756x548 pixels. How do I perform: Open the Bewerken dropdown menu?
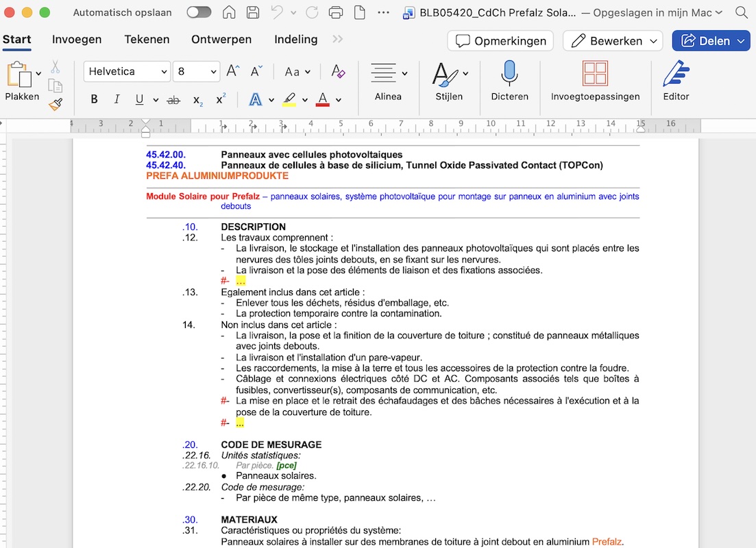click(x=612, y=40)
